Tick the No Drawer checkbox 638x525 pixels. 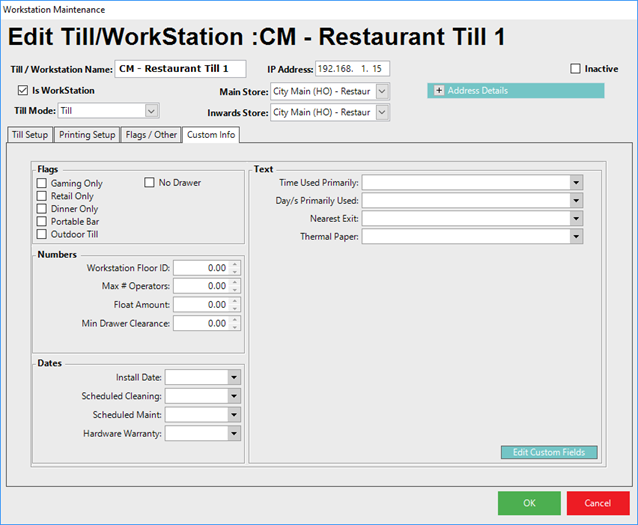pyautogui.click(x=150, y=184)
